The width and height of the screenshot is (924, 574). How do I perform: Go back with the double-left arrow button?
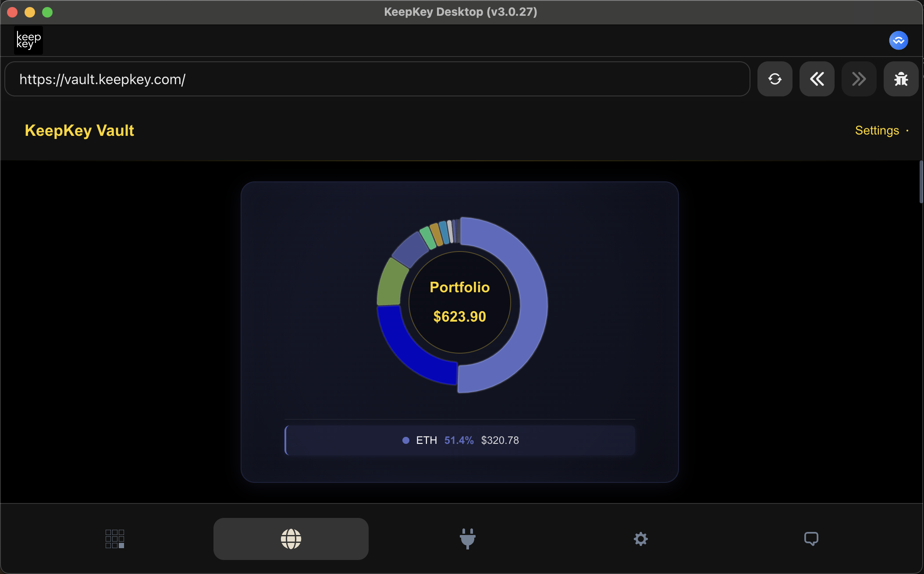817,79
